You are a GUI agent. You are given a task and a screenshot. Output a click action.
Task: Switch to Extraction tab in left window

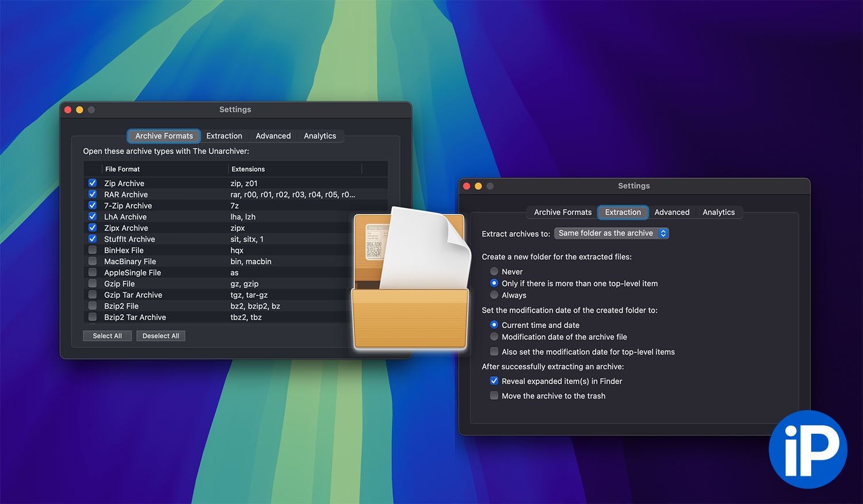pos(224,136)
